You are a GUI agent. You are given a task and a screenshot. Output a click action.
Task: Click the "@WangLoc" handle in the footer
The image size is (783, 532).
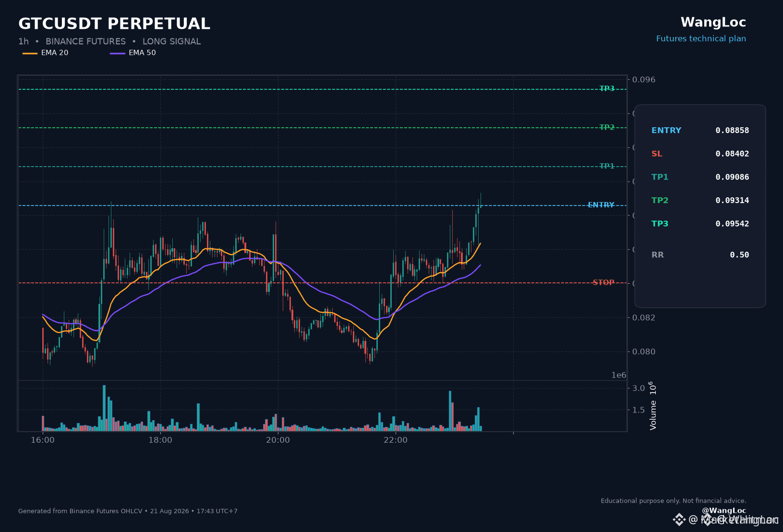(x=724, y=511)
